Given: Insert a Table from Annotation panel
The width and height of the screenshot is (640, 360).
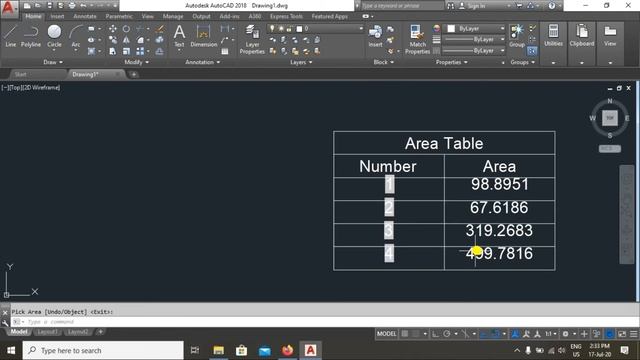Looking at the screenshot, I should point(225,51).
